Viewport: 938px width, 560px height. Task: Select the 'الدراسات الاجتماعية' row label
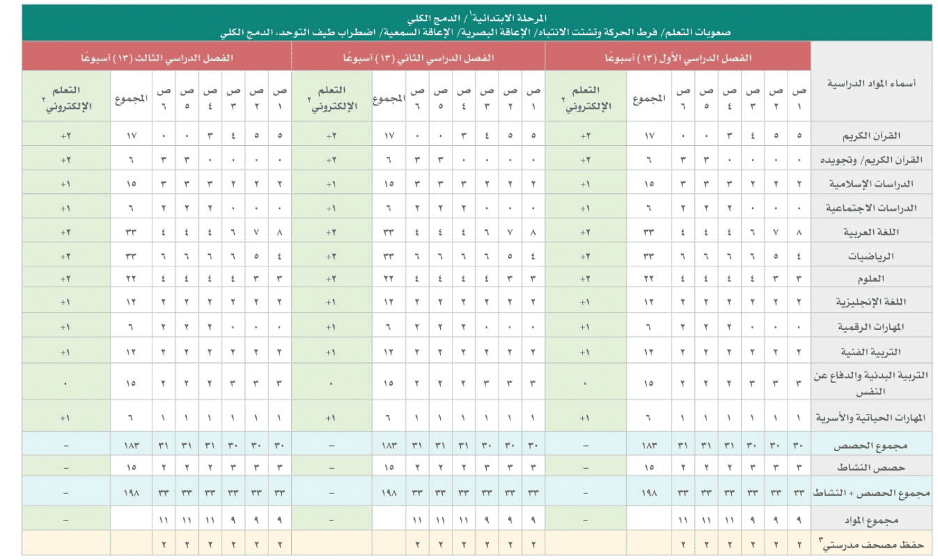(x=871, y=208)
